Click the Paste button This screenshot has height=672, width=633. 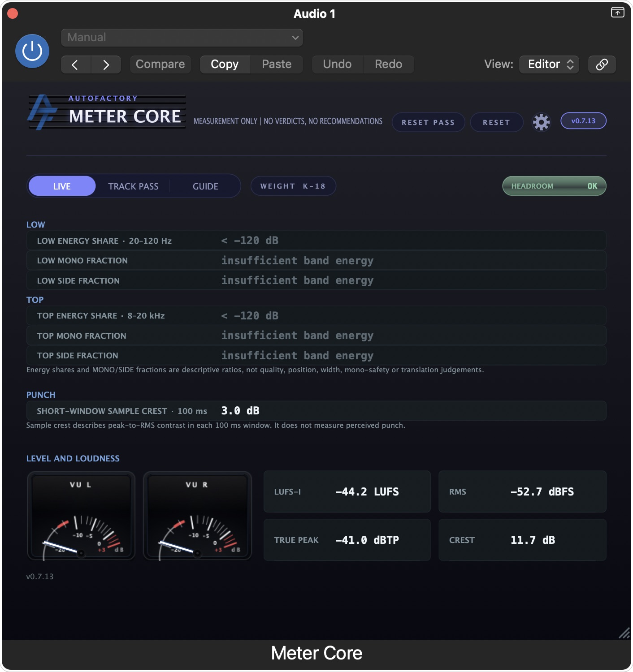(277, 65)
